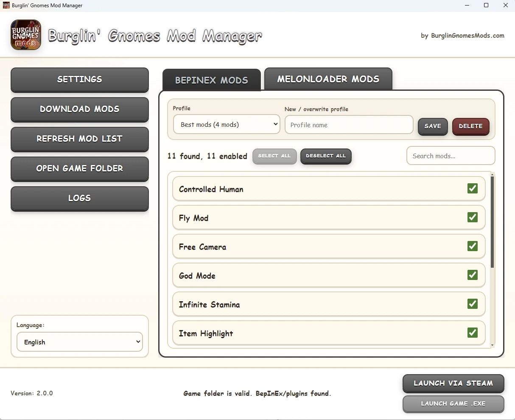Image resolution: width=515 pixels, height=420 pixels.
Task: Click the mod list scroll up arrow
Action: (x=492, y=174)
